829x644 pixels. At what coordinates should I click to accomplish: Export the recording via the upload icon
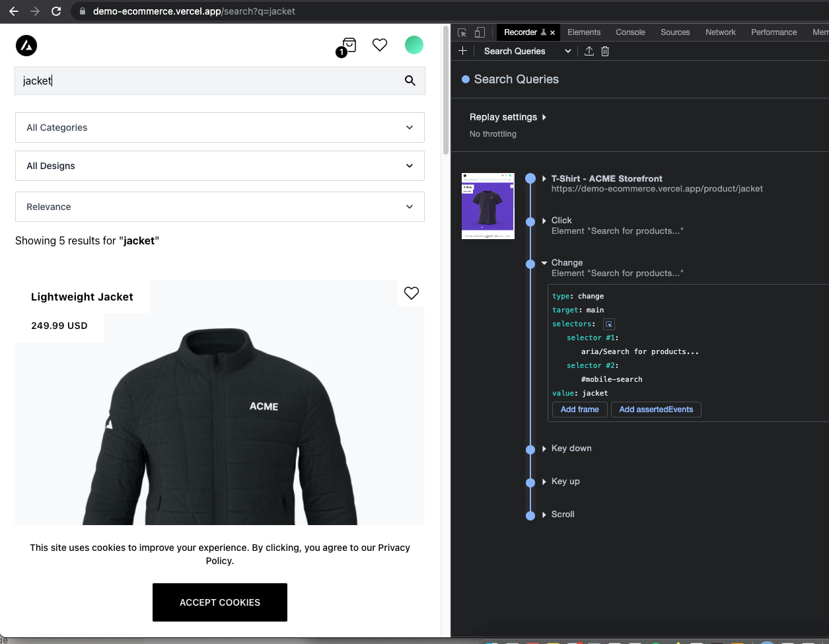pyautogui.click(x=589, y=51)
